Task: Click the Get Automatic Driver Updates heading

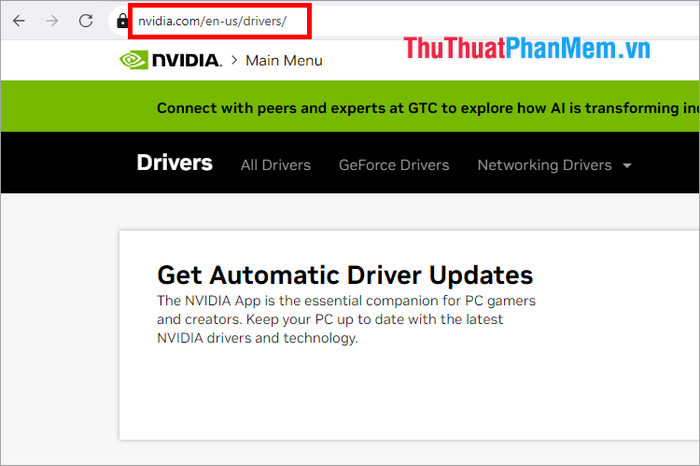Action: (x=345, y=275)
